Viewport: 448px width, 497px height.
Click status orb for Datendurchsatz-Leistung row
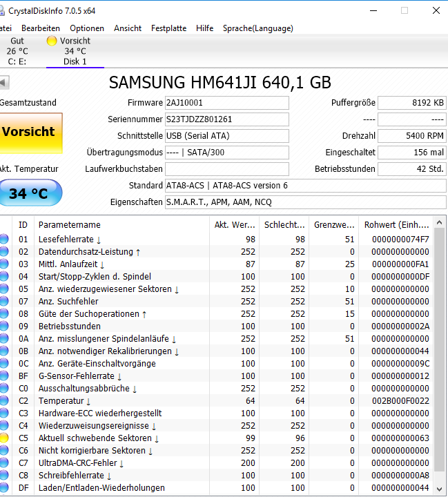pyautogui.click(x=4, y=251)
